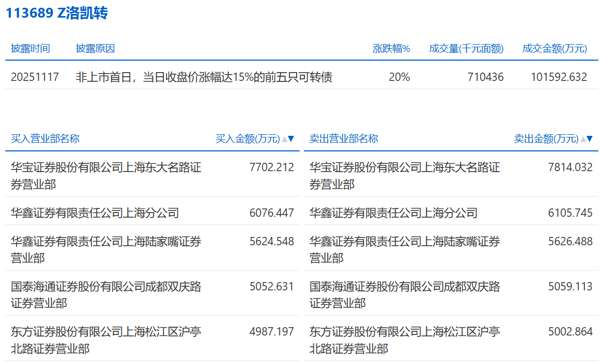Screen dimensions: 602x364
Task: Click the 涨跌幅% column header
Action: tap(391, 49)
